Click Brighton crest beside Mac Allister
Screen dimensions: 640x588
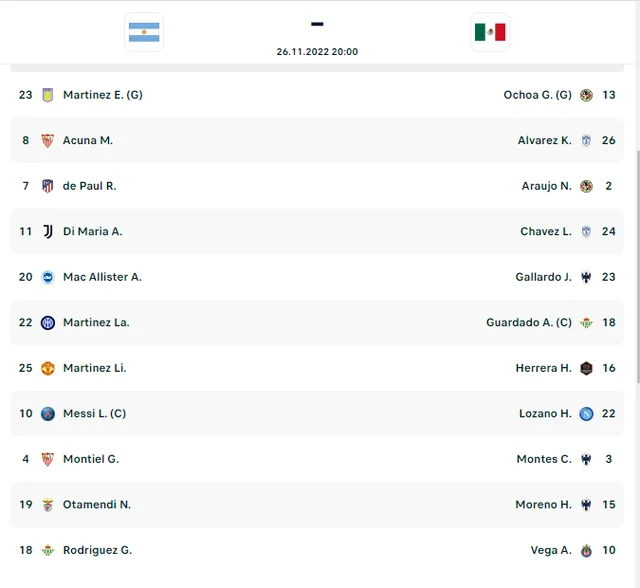coord(48,277)
